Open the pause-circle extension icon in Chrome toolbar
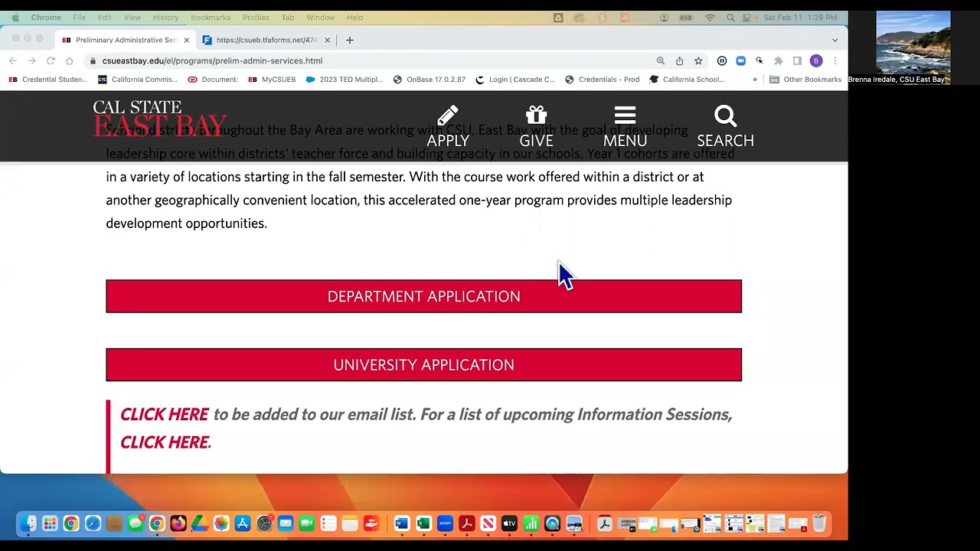The width and height of the screenshot is (980, 551). 722,60
